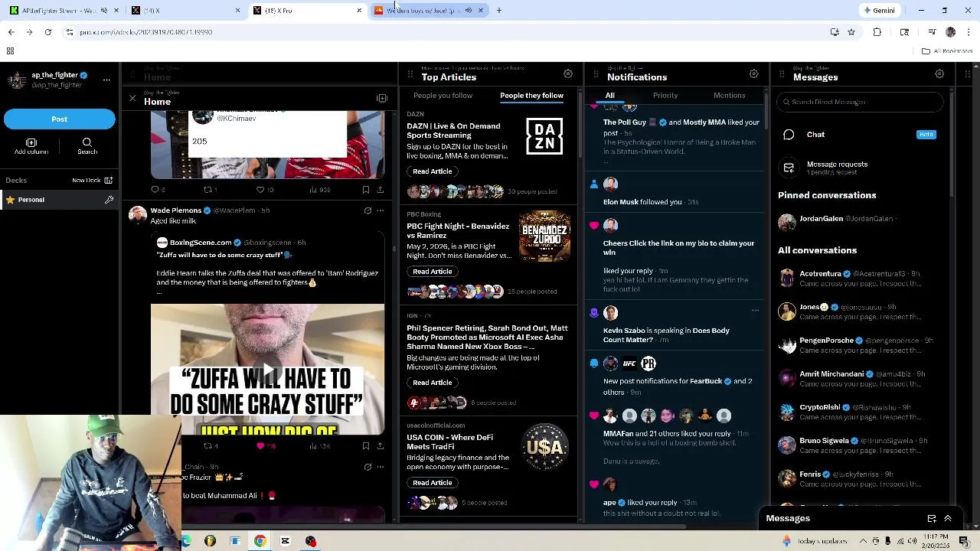Switch to People they follow tab
980x551 pixels.
coord(531,96)
